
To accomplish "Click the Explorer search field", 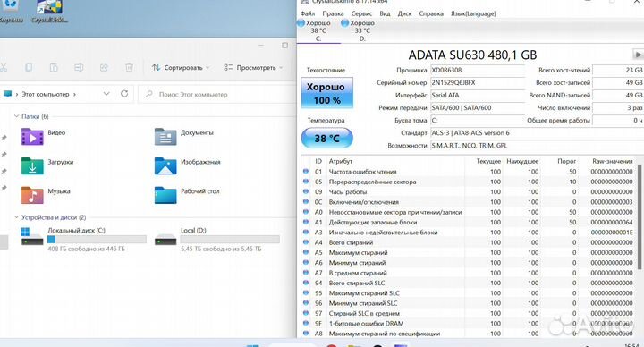I will (x=216, y=95).
